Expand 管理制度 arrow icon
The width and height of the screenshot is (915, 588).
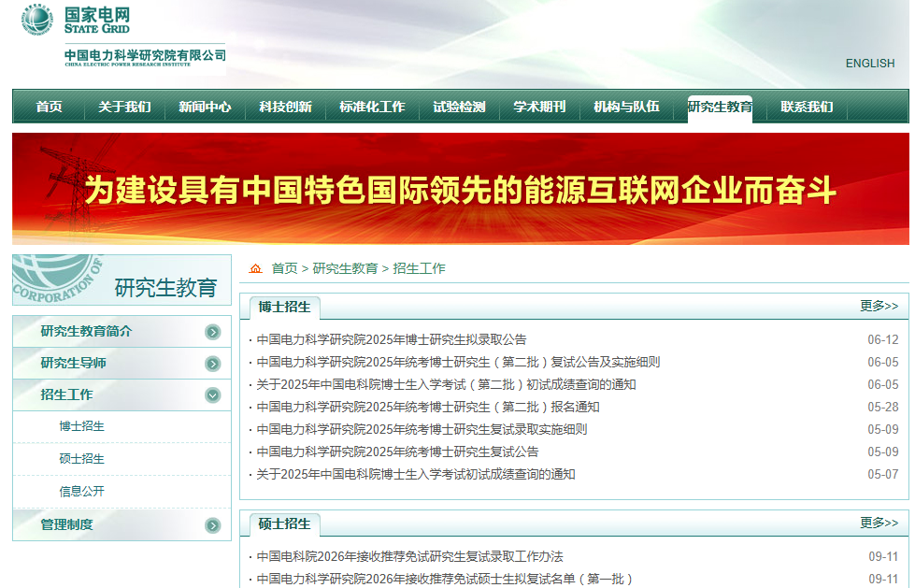coord(213,525)
